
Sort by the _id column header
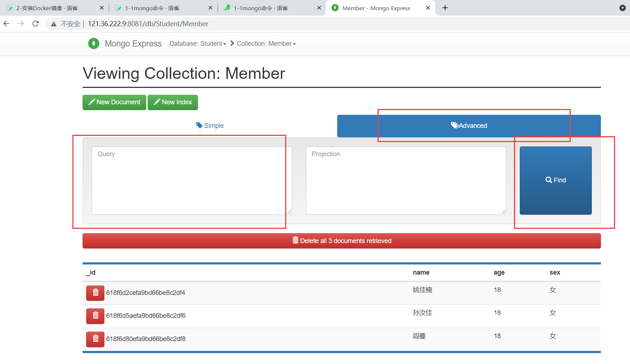point(91,272)
